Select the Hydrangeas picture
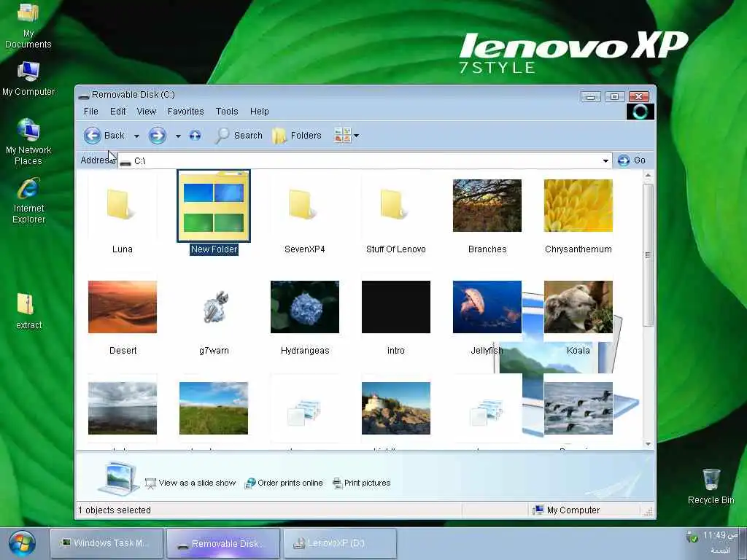Screen dimensions: 747x560 tap(305, 307)
